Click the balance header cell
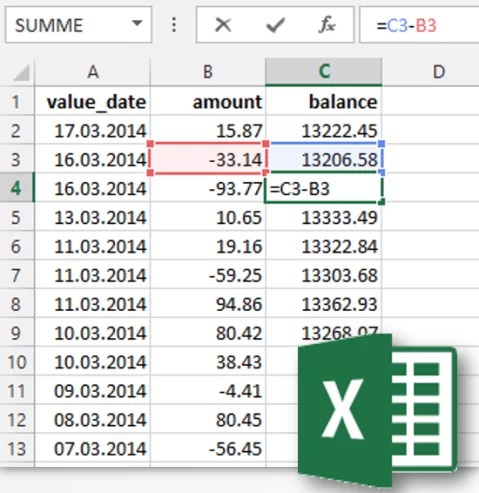479x493 pixels. point(324,101)
